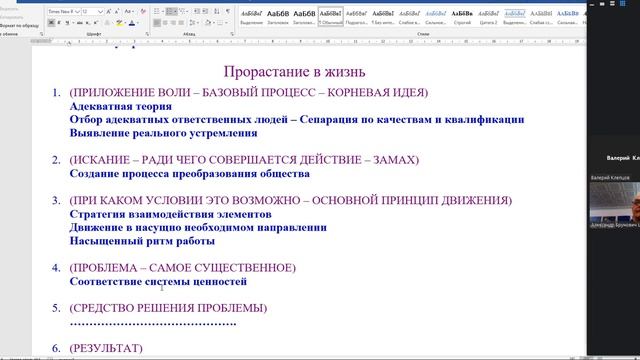The height and width of the screenshot is (360, 640).
Task: Increase paragraph indent
Action: (x=205, y=11)
